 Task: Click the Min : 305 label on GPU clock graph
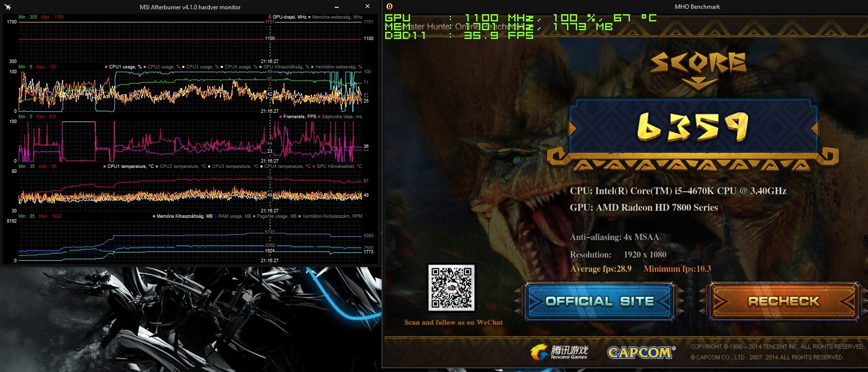(x=27, y=17)
